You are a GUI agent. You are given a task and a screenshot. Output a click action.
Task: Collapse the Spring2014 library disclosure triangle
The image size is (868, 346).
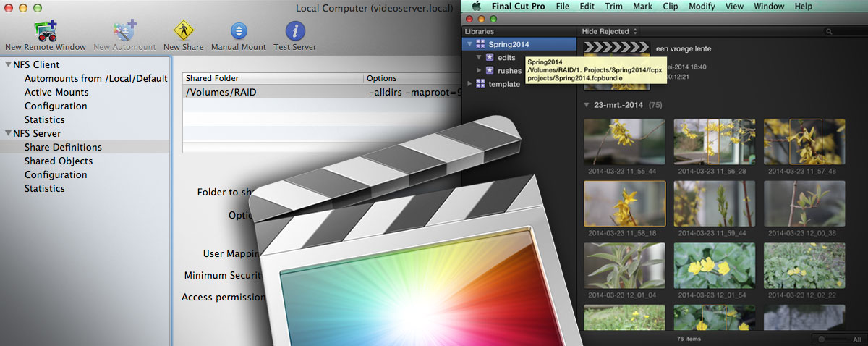coord(469,45)
